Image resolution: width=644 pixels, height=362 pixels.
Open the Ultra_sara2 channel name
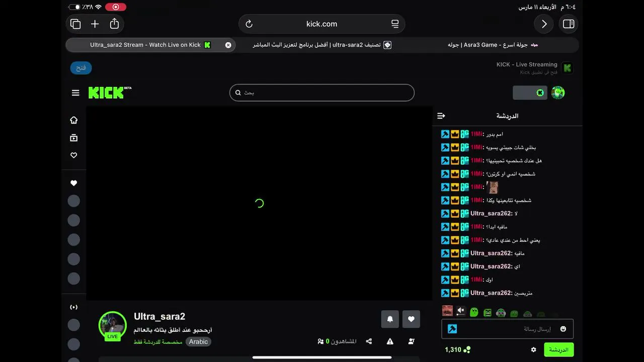point(159,316)
